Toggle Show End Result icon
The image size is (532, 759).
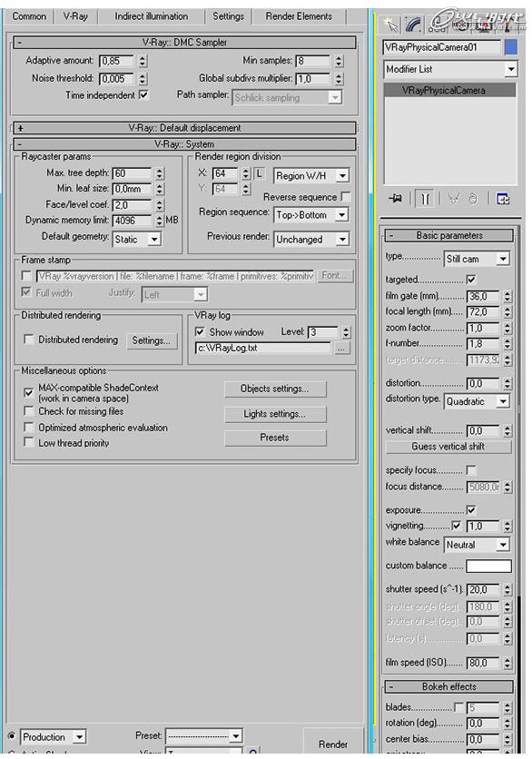click(x=425, y=199)
